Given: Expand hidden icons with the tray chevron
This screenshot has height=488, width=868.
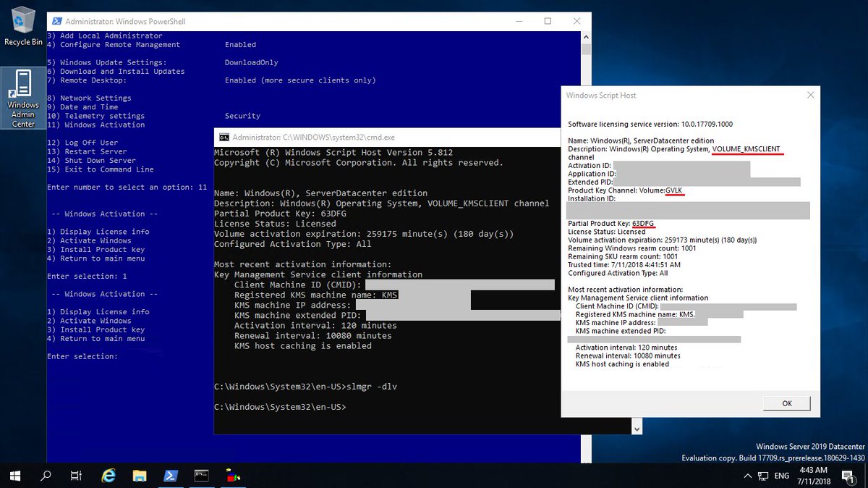Looking at the screenshot, I should [x=748, y=476].
